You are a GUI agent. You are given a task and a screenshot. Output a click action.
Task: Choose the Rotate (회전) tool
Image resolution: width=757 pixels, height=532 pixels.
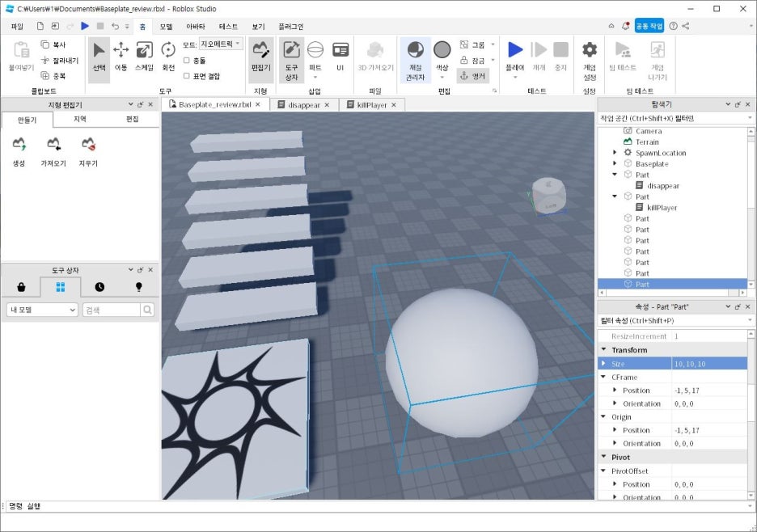168,57
